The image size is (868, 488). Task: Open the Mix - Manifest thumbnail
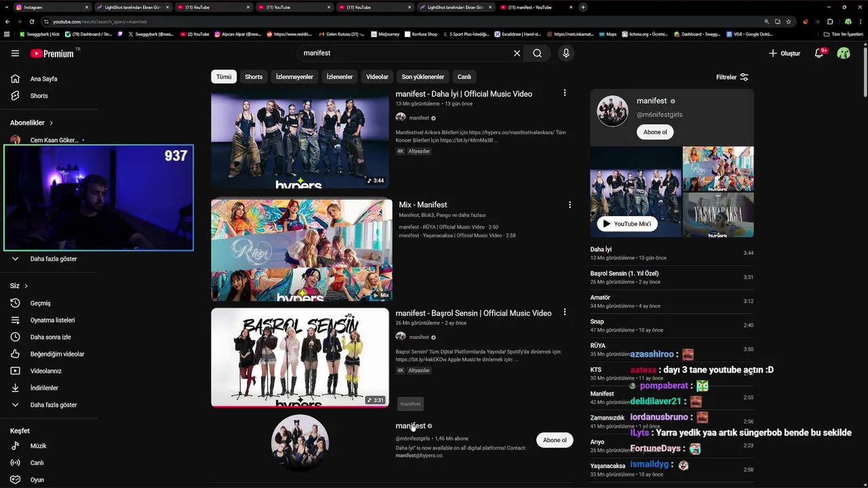[301, 249]
